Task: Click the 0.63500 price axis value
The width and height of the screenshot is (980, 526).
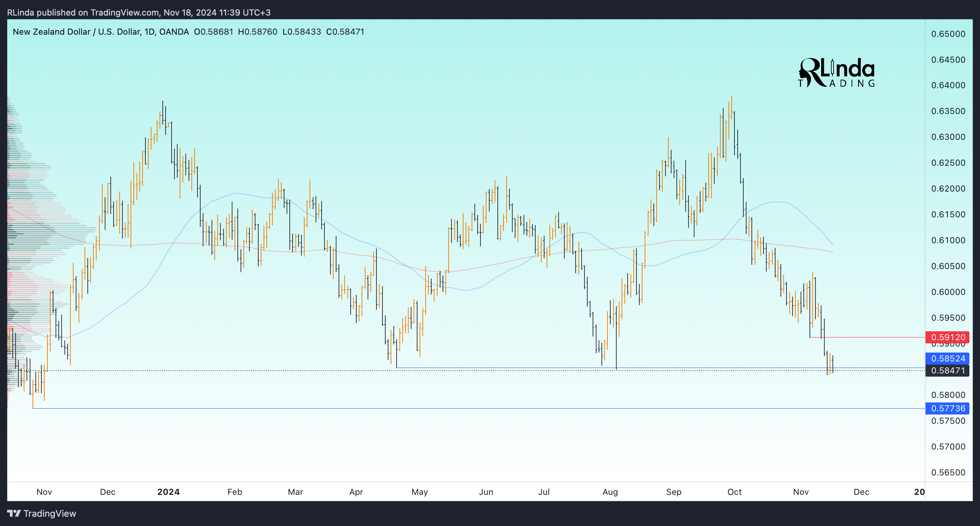Action: pyautogui.click(x=948, y=111)
